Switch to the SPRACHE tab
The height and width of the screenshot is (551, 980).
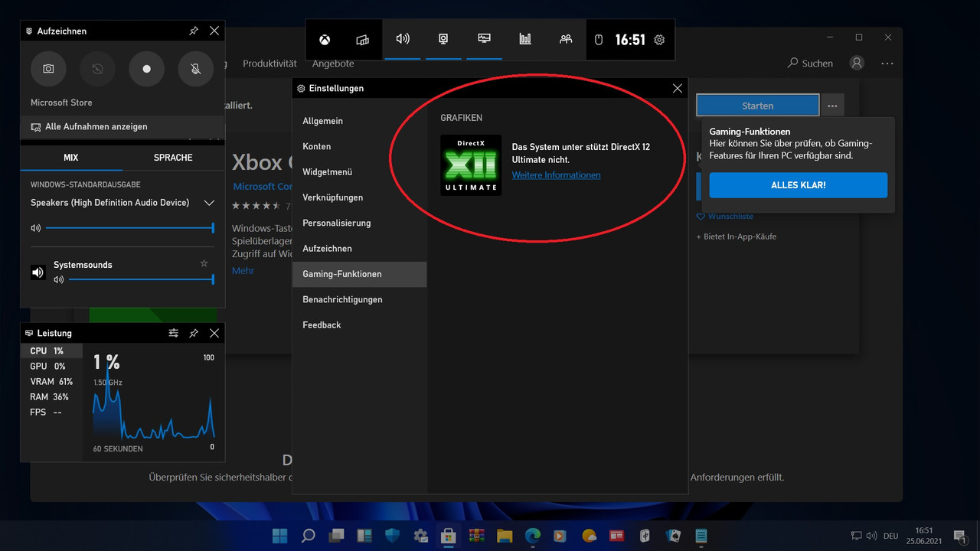click(173, 158)
